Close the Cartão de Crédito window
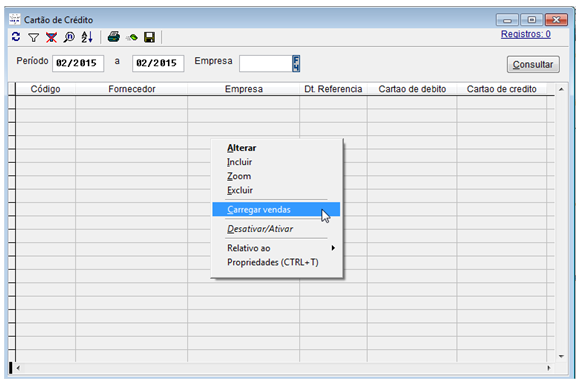Image resolution: width=577 pixels, height=381 pixels. 556,20
